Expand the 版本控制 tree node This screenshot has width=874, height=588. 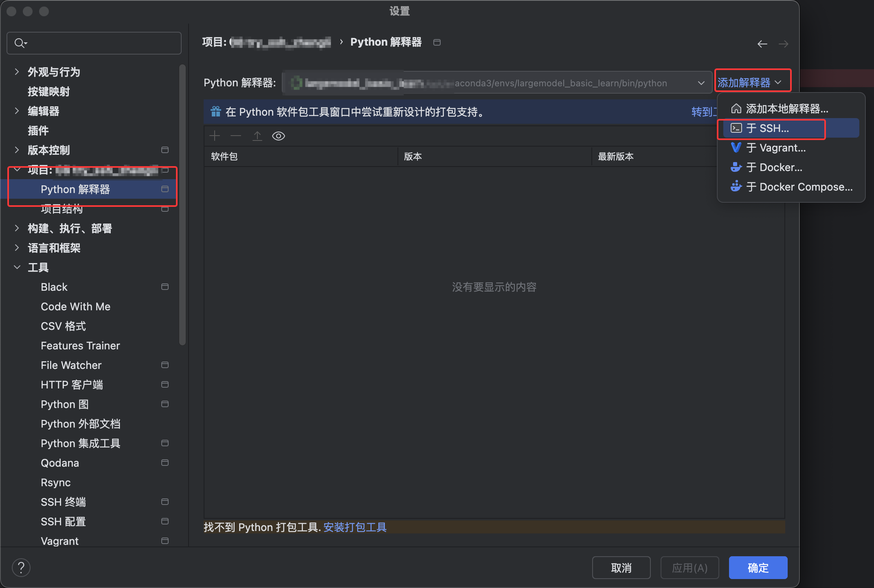[x=17, y=150]
